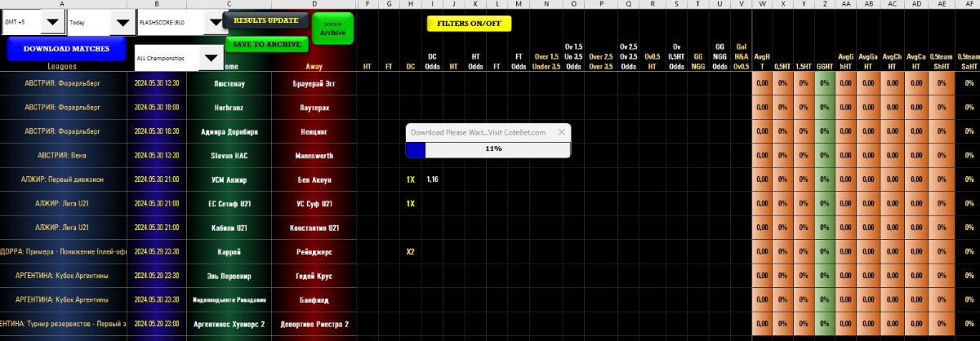Click the 11% download progress bar
The height and width of the screenshot is (341, 980).
(488, 149)
